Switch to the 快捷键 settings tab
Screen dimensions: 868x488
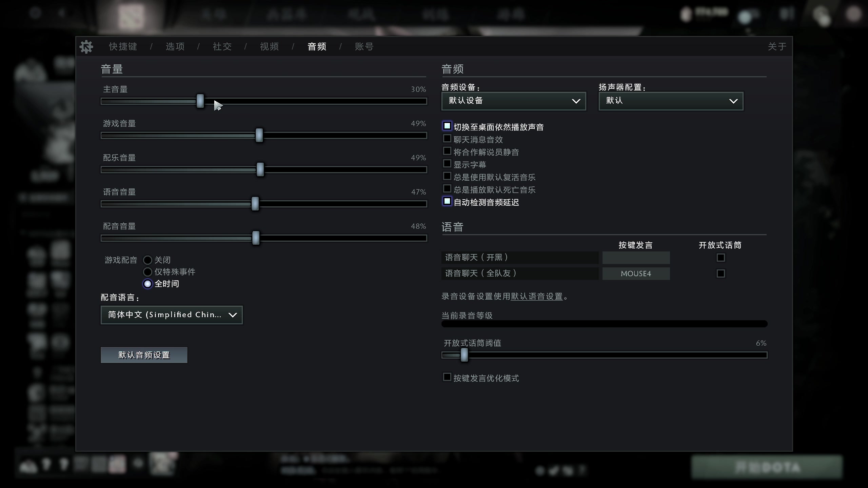coord(122,46)
